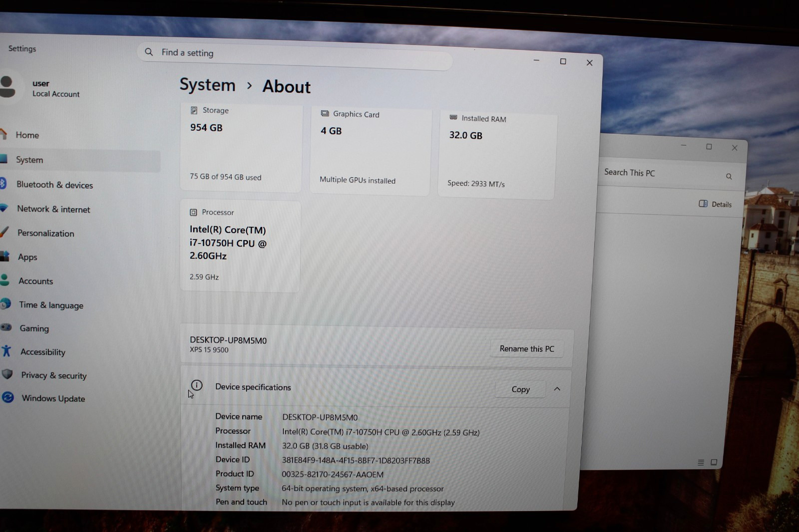Click the Privacy shield icon
Viewport: 799px width, 532px height.
pyautogui.click(x=7, y=374)
